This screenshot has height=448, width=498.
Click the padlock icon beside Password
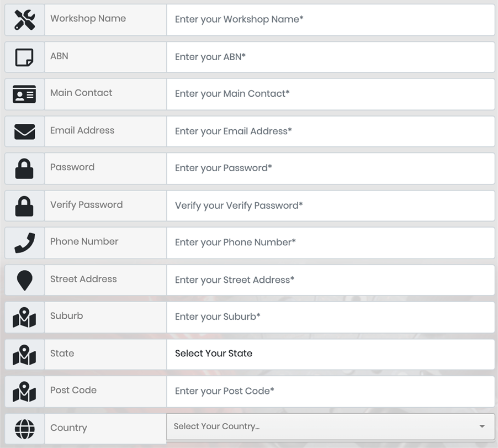24,168
